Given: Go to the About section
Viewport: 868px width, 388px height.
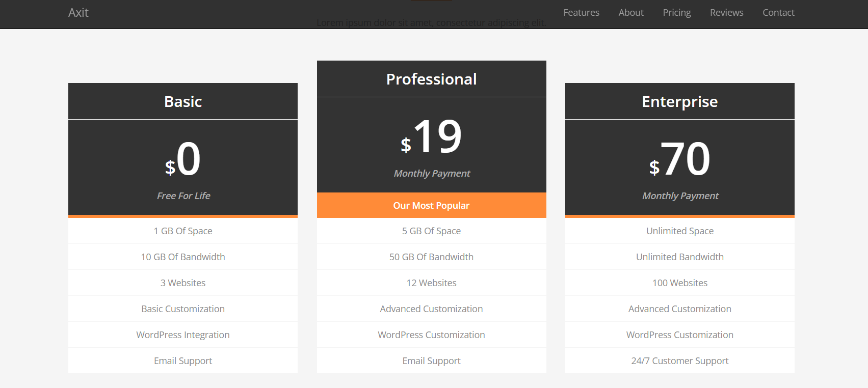Looking at the screenshot, I should pos(630,13).
